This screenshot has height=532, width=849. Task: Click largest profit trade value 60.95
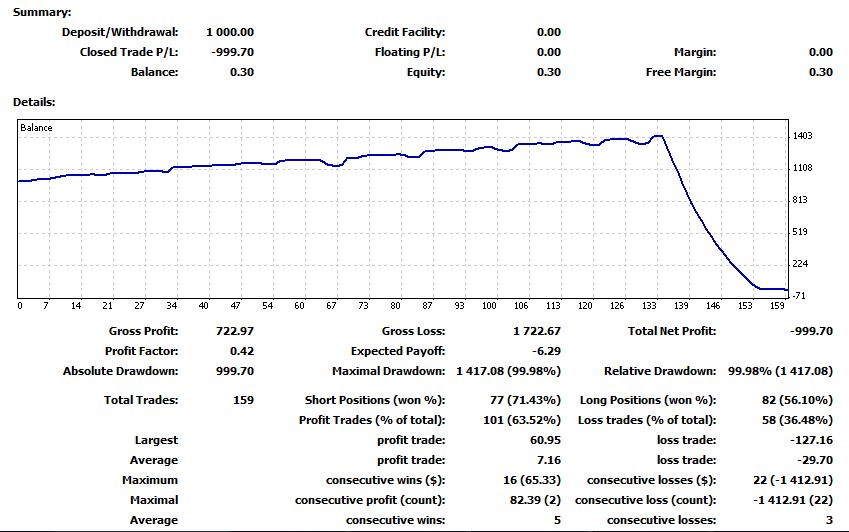coord(545,440)
